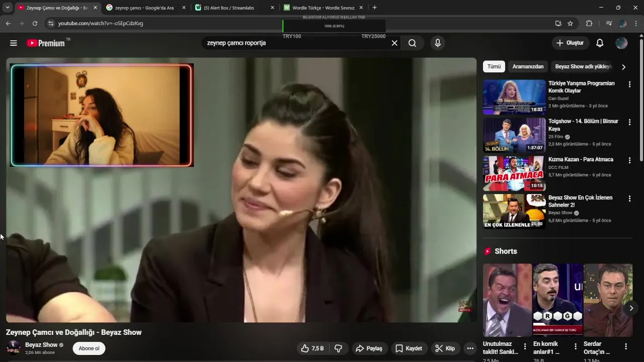This screenshot has width=644, height=362.
Task: Select the Aramanızdan filter chip
Action: pos(528,66)
